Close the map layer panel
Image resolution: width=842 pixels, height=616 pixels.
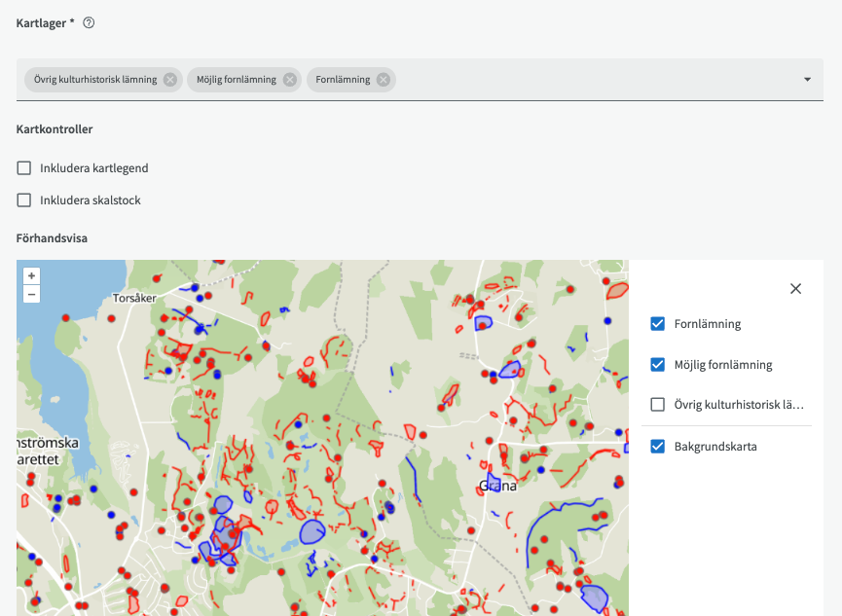click(796, 289)
